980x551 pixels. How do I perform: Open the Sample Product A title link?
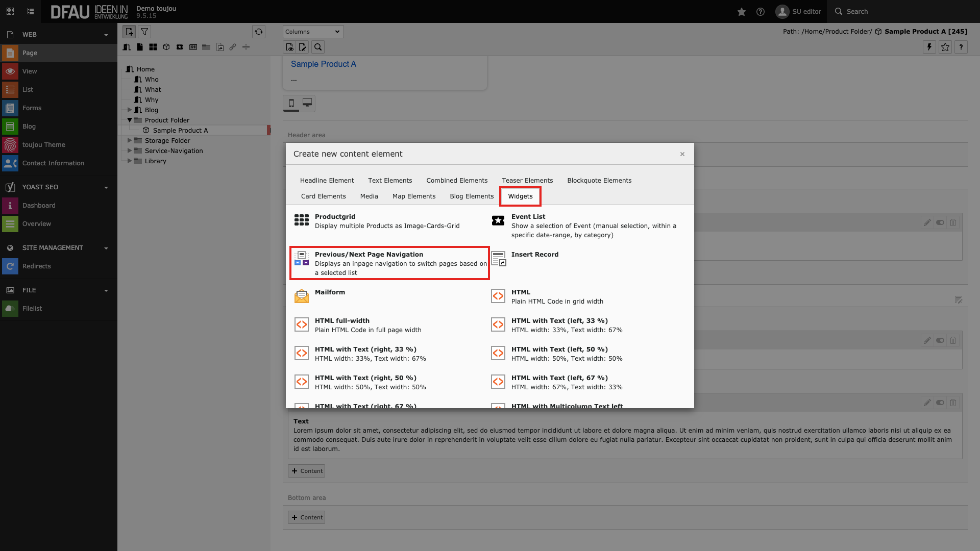(x=323, y=64)
